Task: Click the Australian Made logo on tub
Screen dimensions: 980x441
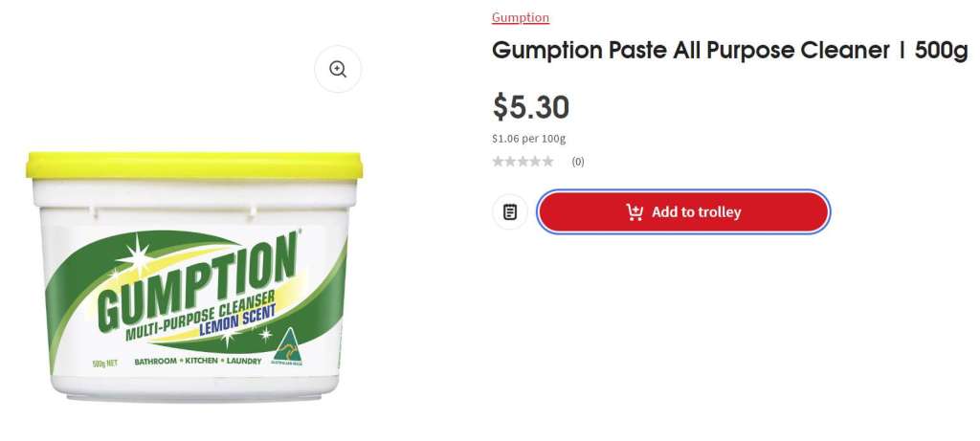Action: (287, 346)
